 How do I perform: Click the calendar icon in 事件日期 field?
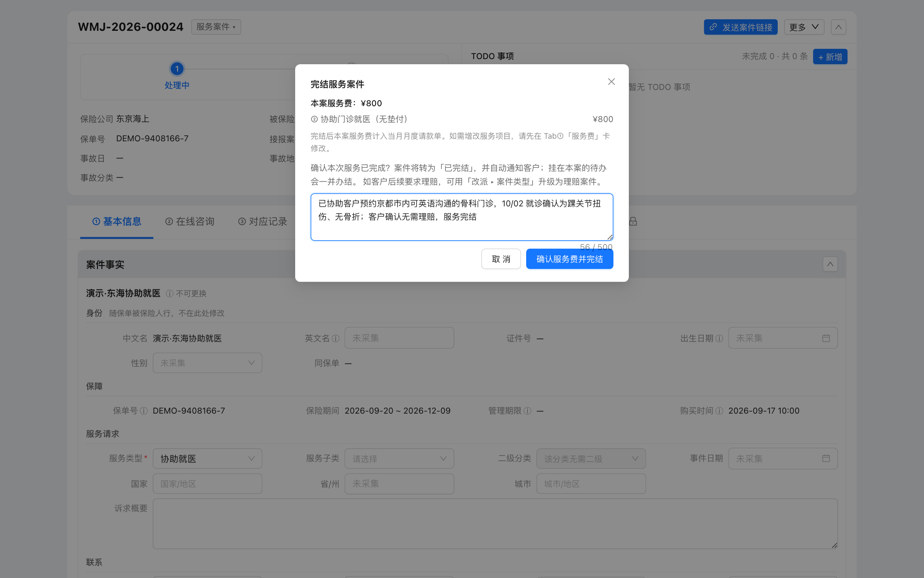826,459
